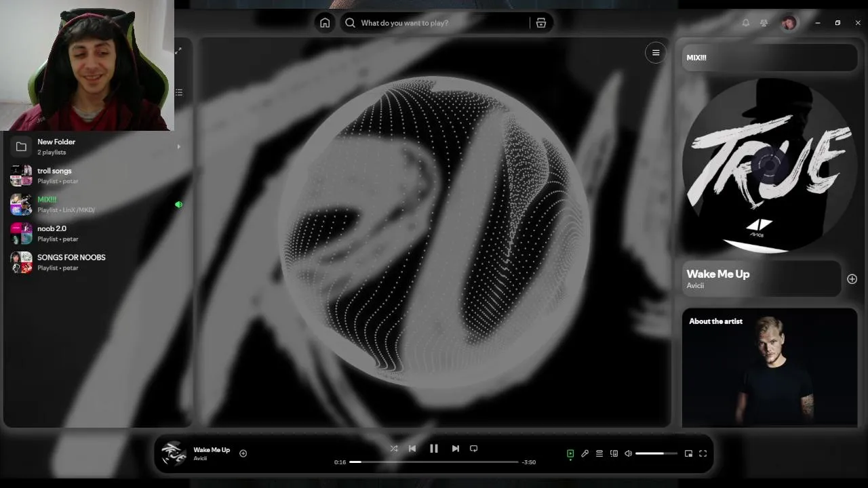Viewport: 868px width, 488px height.
Task: Click bottom bar album thumbnail
Action: [x=173, y=453]
